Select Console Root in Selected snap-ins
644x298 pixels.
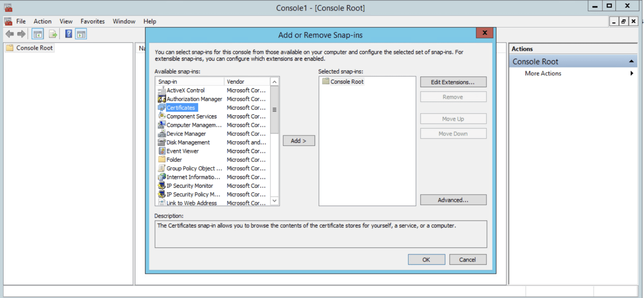point(347,82)
